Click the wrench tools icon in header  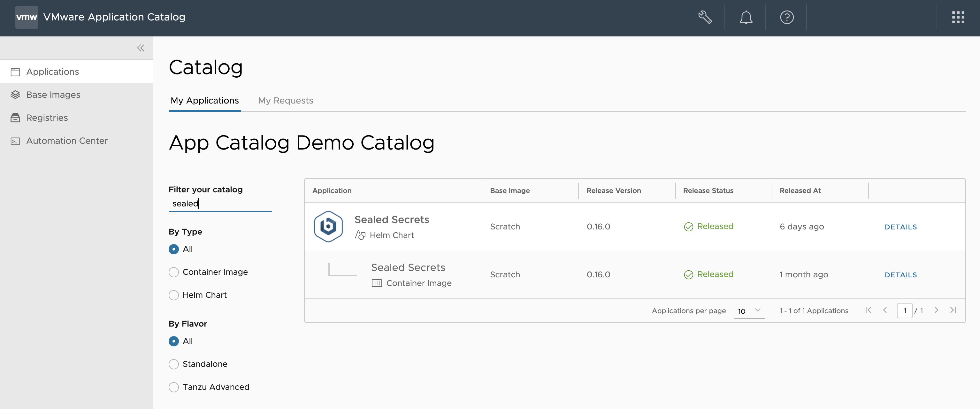pyautogui.click(x=705, y=17)
